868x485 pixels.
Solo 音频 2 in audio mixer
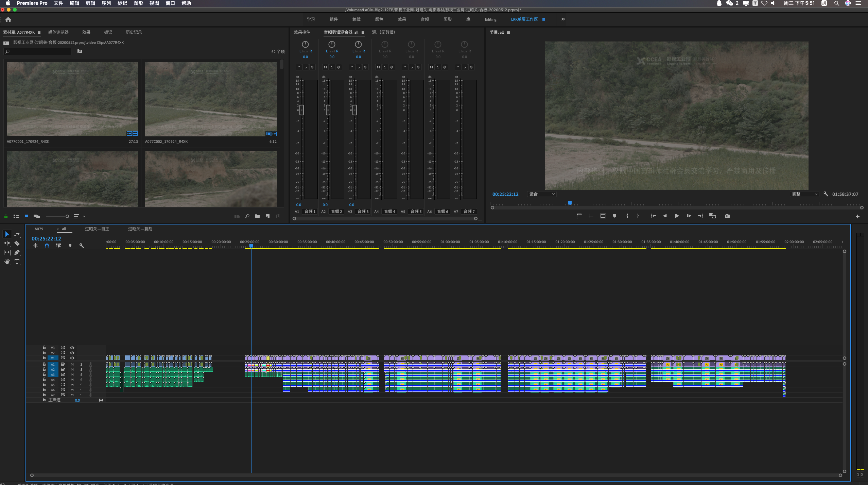click(332, 67)
